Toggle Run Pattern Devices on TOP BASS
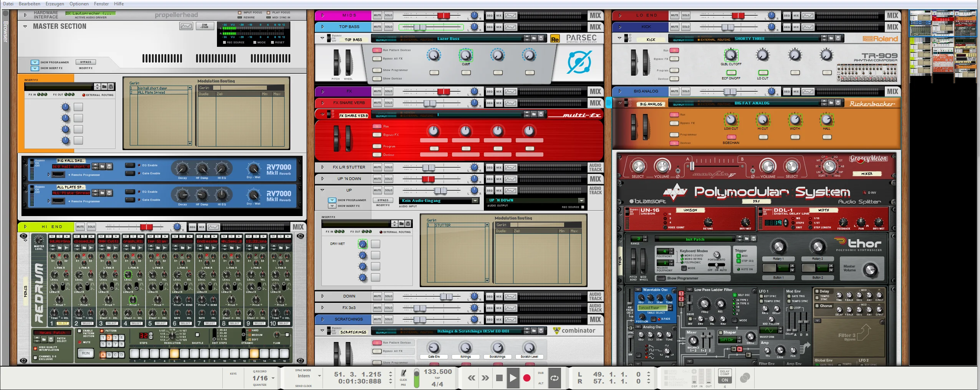 click(377, 50)
